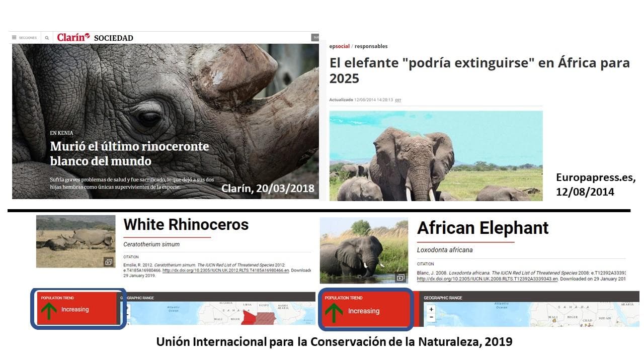Click the White Rhinoceros title
The width and height of the screenshot is (644, 362).
pyautogui.click(x=186, y=225)
